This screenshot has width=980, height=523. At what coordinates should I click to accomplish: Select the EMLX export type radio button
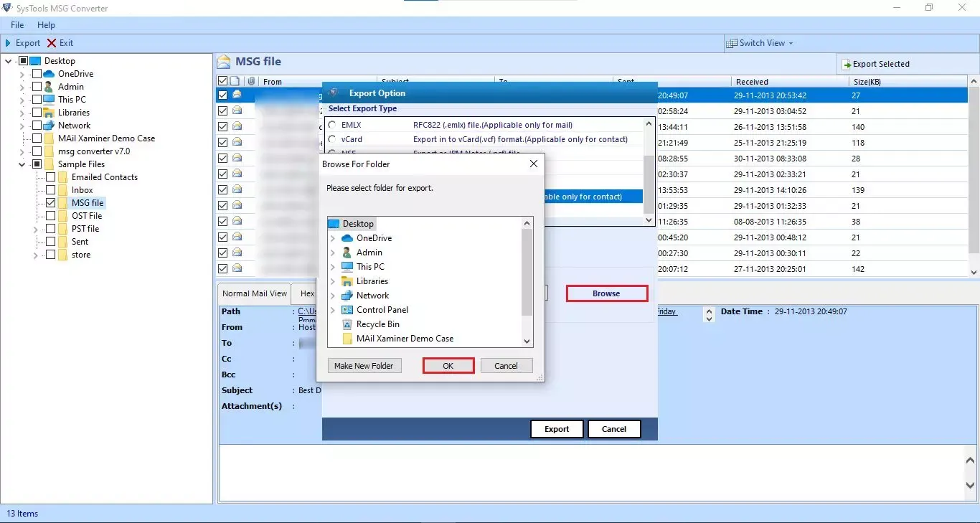(332, 125)
